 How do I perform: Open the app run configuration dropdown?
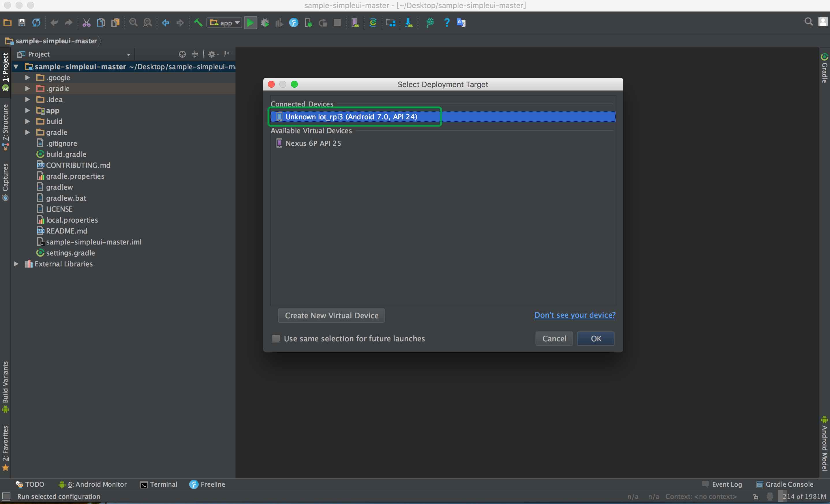(x=224, y=22)
